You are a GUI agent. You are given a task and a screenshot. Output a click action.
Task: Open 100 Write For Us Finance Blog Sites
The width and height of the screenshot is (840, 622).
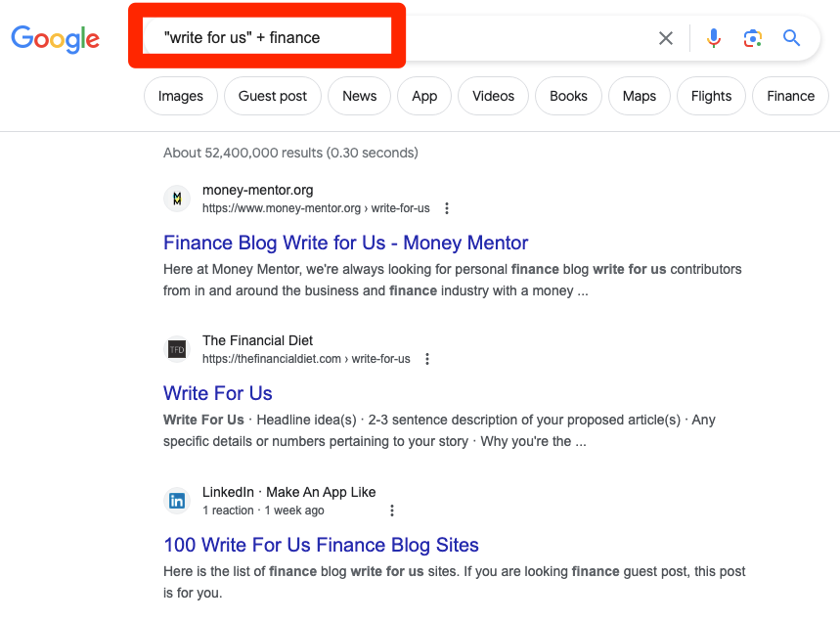tap(322, 545)
